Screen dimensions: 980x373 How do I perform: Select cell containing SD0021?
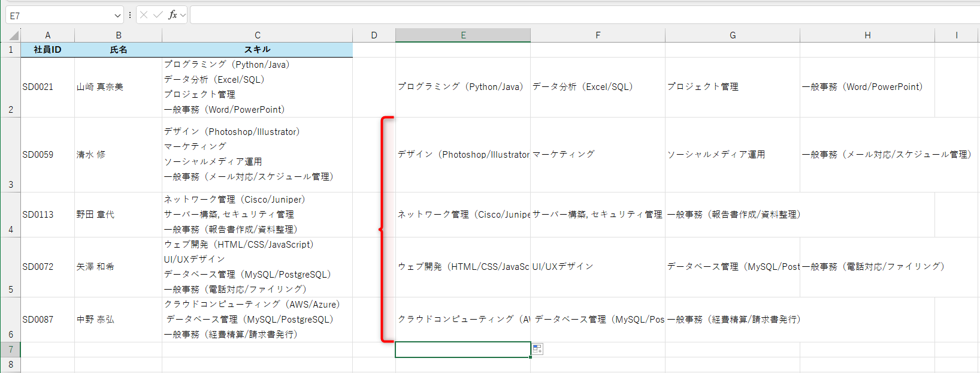(x=48, y=87)
